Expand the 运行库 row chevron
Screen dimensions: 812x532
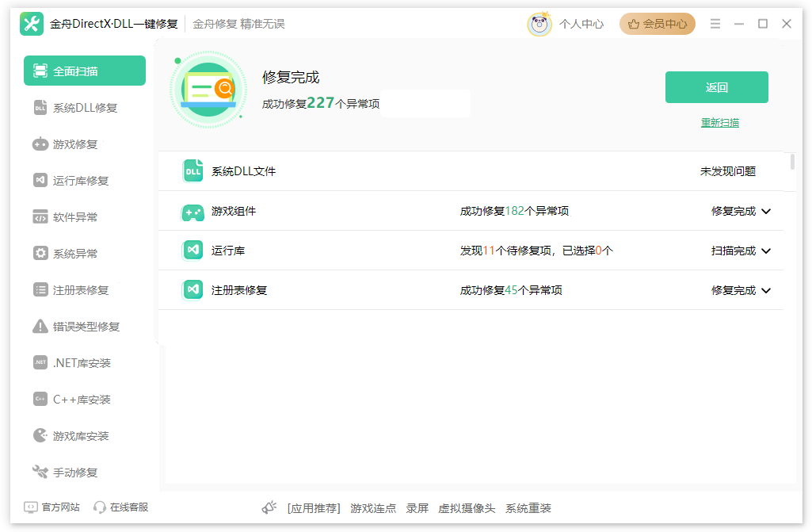(766, 251)
